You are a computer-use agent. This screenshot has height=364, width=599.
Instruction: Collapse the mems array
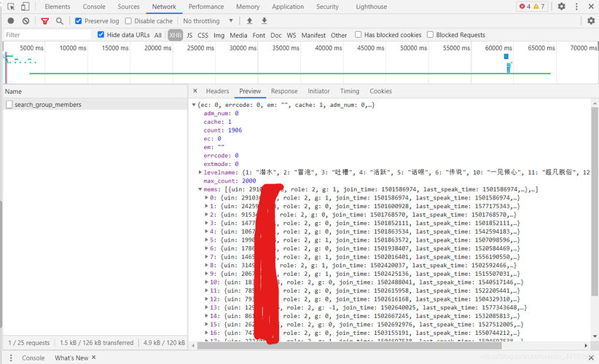click(200, 189)
